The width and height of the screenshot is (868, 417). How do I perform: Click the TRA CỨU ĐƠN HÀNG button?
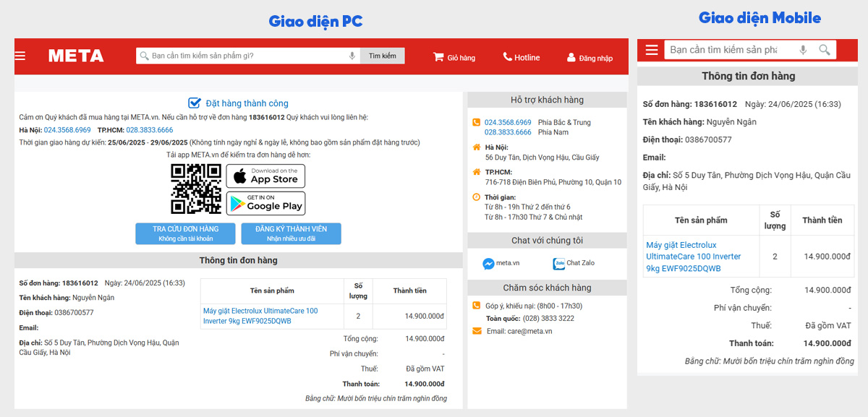point(185,233)
